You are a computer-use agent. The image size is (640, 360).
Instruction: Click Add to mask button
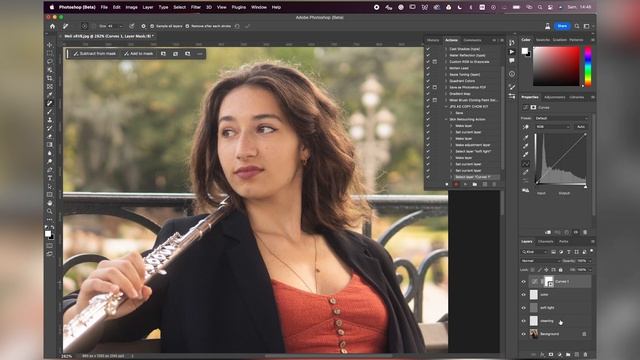click(139, 54)
